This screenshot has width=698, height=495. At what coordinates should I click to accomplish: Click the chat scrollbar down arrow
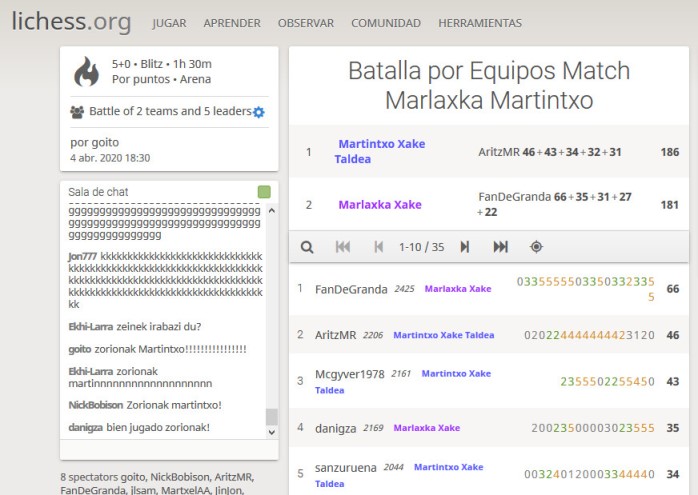point(269,432)
